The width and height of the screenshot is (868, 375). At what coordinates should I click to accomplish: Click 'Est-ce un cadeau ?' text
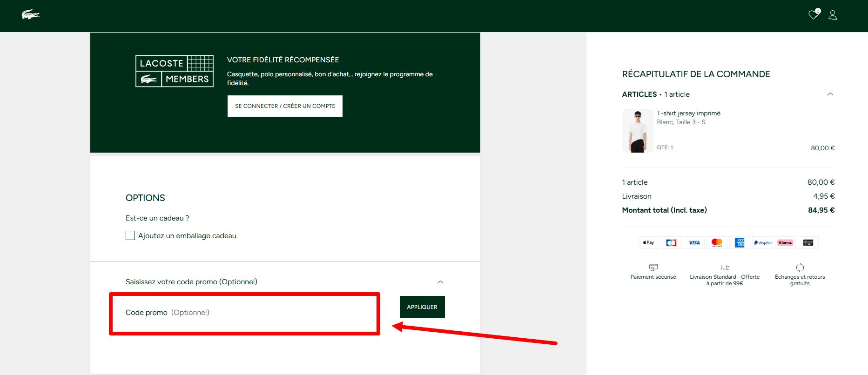tap(157, 218)
